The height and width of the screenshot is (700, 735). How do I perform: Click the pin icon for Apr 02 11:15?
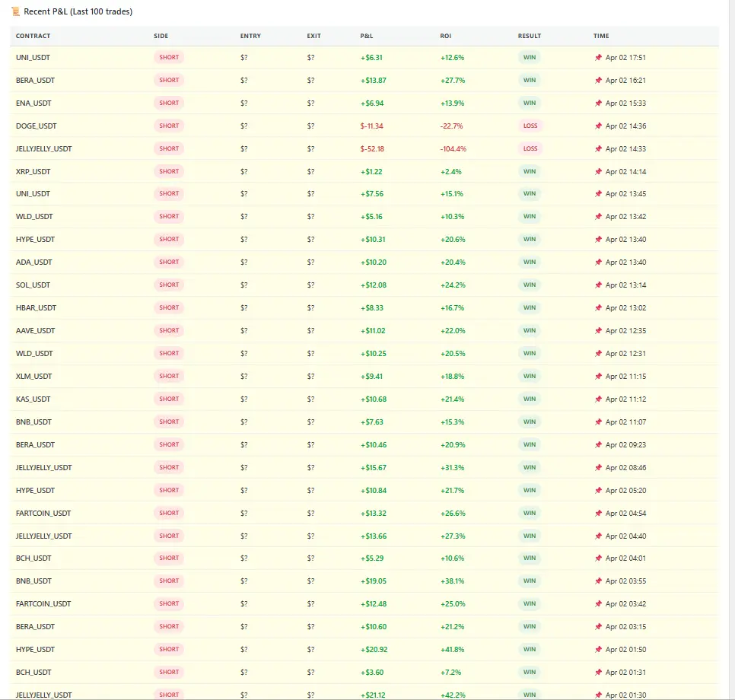pyautogui.click(x=598, y=377)
